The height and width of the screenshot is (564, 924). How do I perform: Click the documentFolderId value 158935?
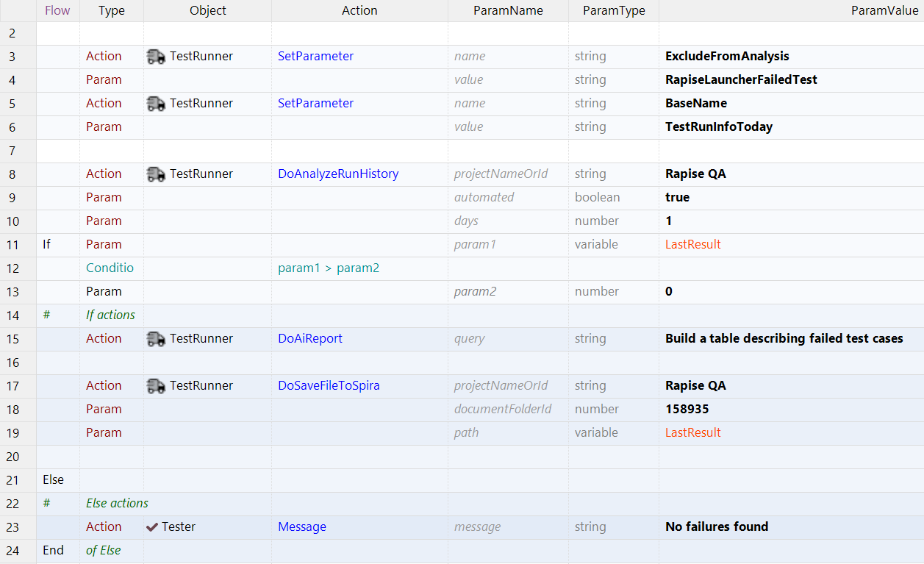click(687, 410)
